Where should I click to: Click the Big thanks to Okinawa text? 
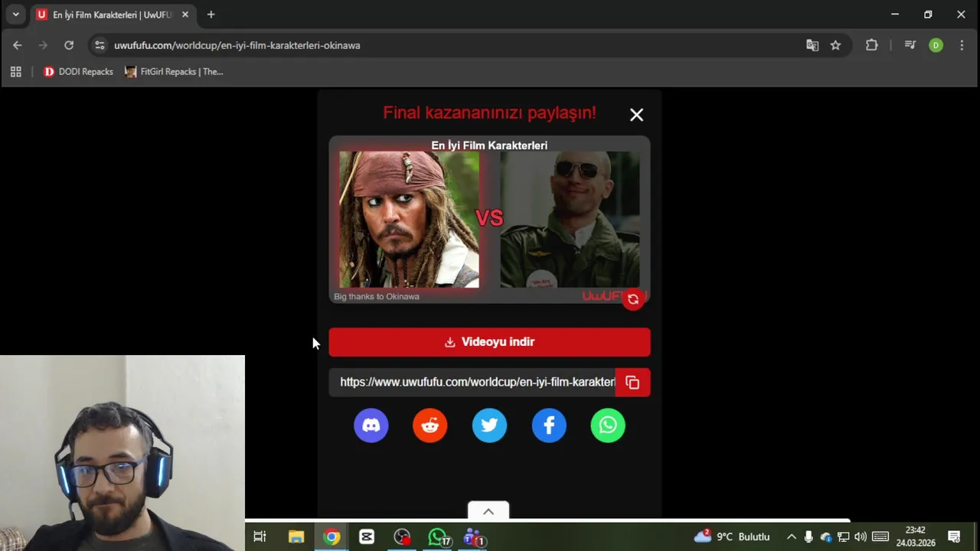coord(377,296)
